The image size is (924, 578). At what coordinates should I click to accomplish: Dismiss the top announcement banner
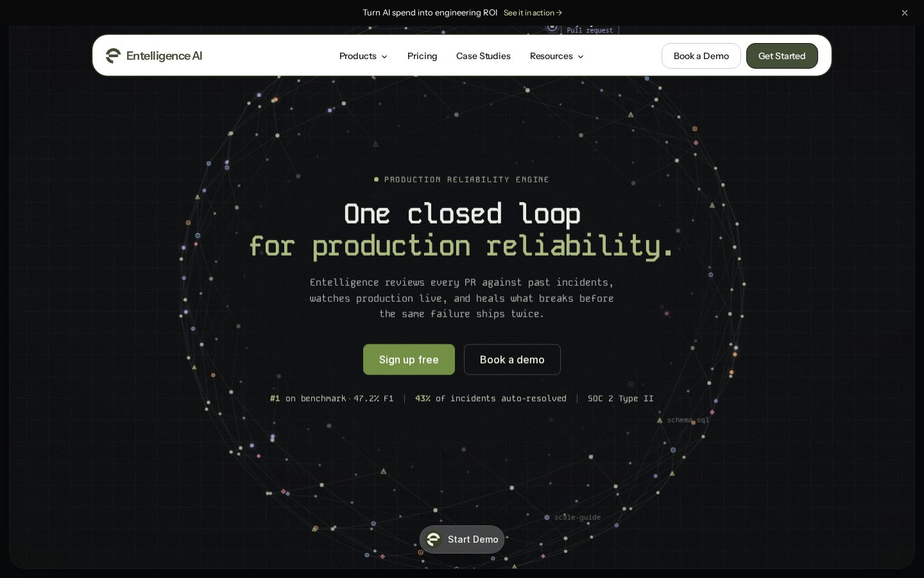click(905, 13)
